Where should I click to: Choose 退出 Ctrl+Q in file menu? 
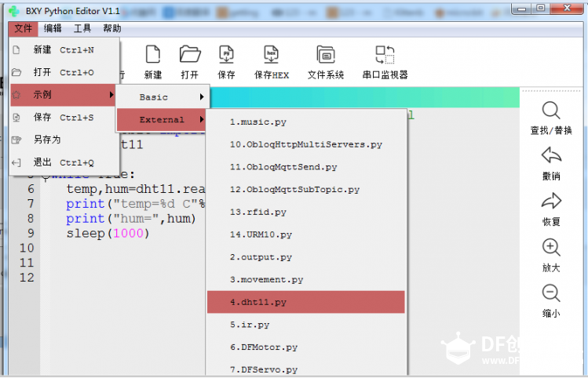pyautogui.click(x=64, y=162)
